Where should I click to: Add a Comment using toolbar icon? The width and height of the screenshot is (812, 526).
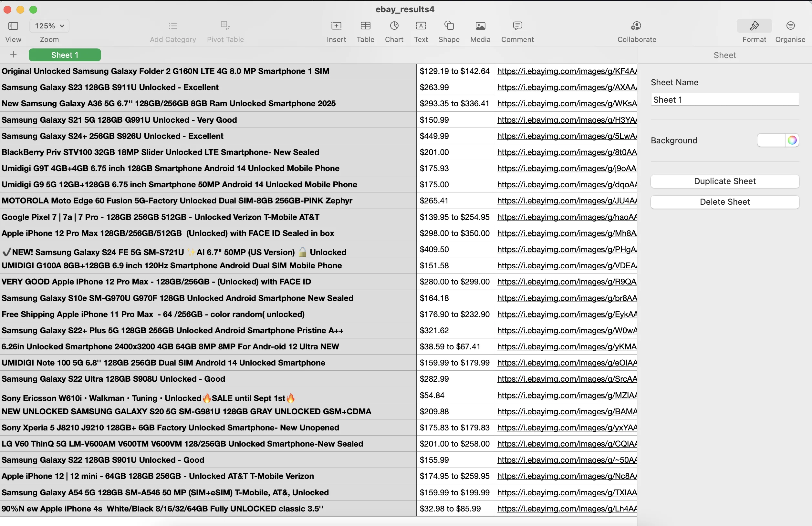pos(517,26)
